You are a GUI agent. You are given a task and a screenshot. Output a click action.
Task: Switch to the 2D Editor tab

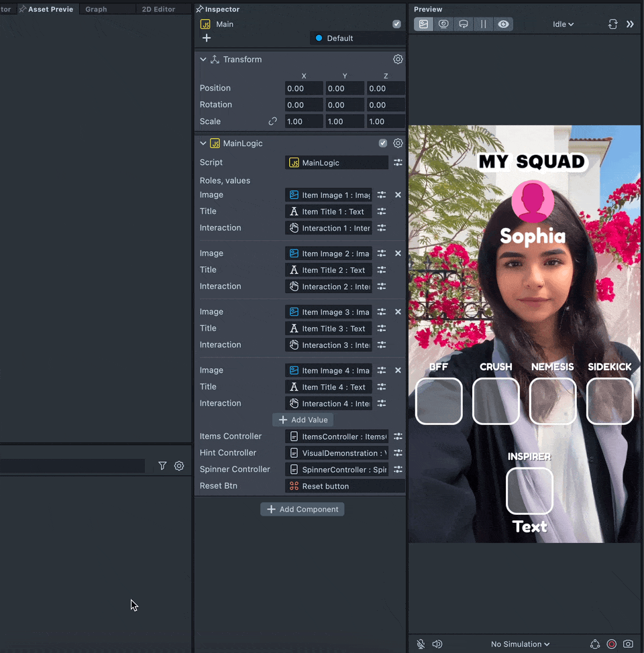point(158,9)
